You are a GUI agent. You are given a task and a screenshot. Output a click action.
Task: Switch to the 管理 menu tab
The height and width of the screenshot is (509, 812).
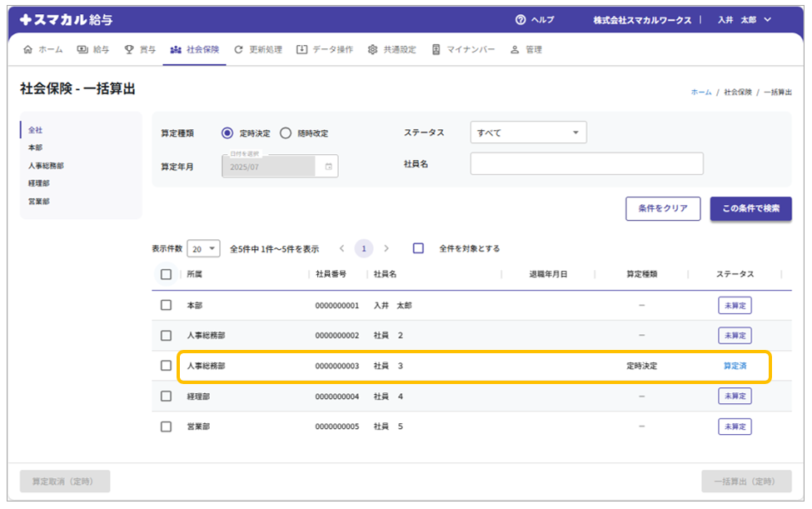tap(526, 50)
